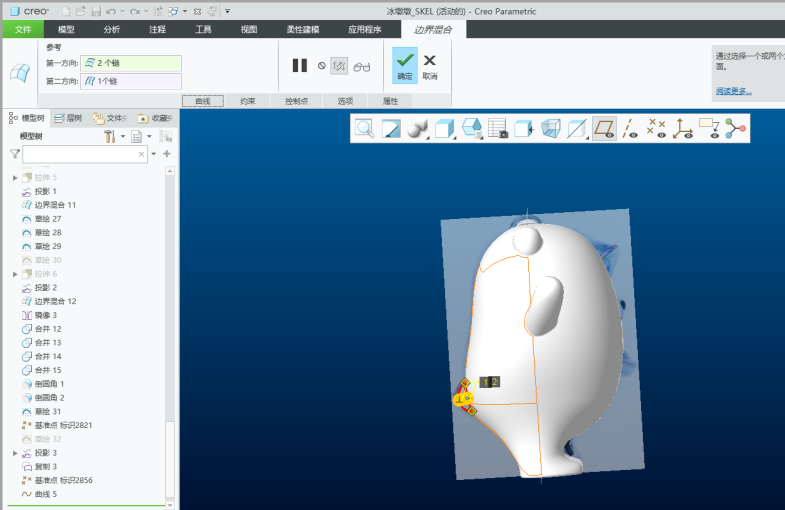Viewport: 785px width, 510px height.
Task: Click the 取消 cancel button
Action: click(x=430, y=66)
